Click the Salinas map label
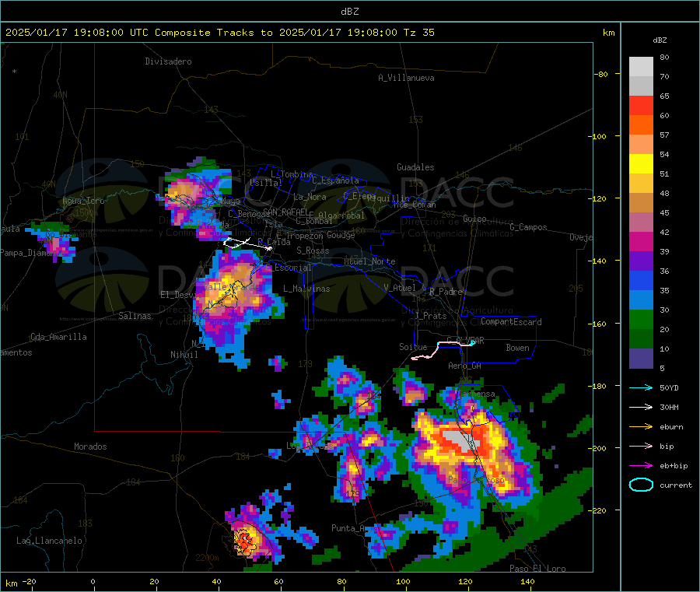700x592 pixels. 135,316
